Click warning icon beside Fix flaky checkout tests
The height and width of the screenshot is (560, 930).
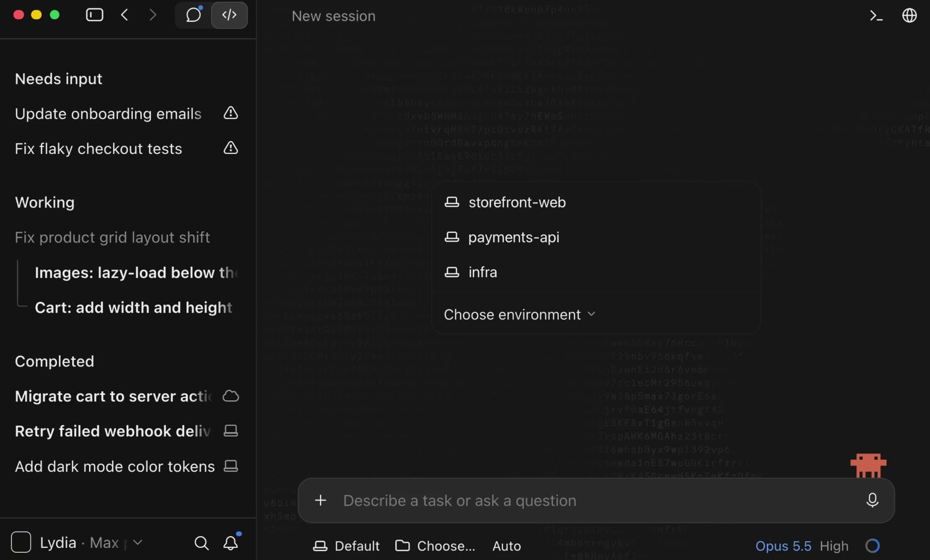[x=231, y=148]
